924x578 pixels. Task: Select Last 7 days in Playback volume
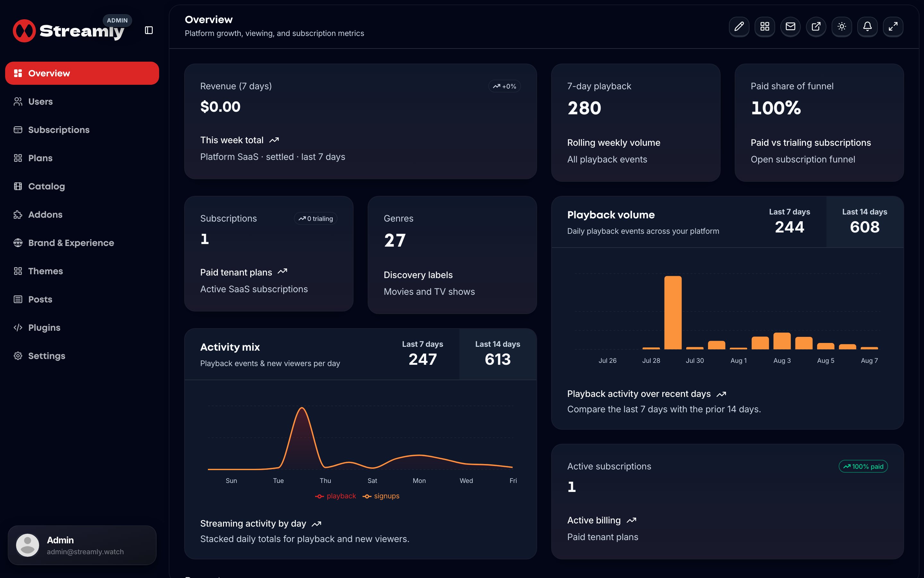tap(789, 222)
